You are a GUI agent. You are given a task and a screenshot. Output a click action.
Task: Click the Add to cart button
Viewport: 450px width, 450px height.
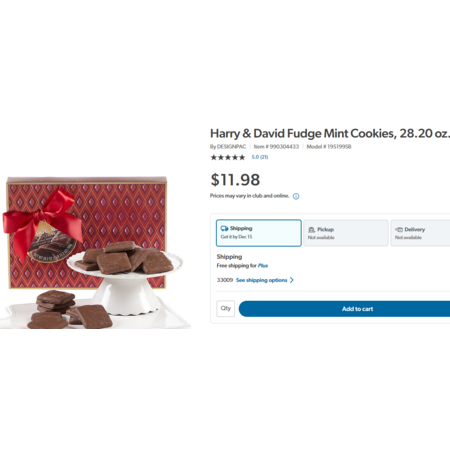pyautogui.click(x=344, y=309)
